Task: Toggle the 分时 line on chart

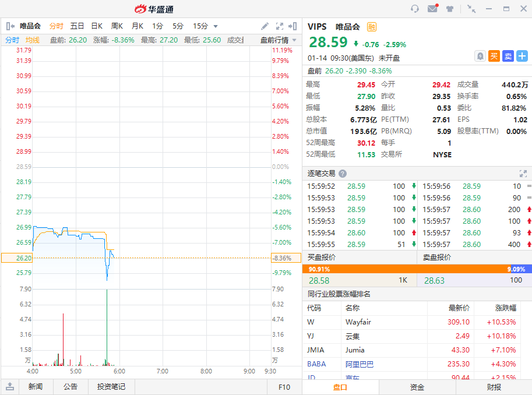Action: [x=12, y=40]
